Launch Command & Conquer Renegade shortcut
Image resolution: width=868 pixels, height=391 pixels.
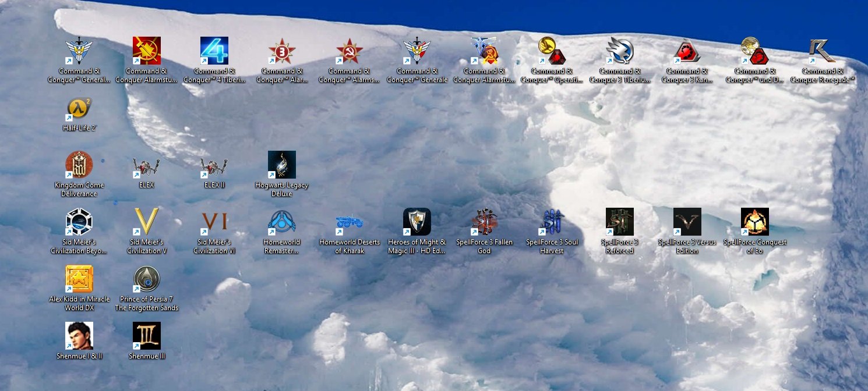point(823,51)
